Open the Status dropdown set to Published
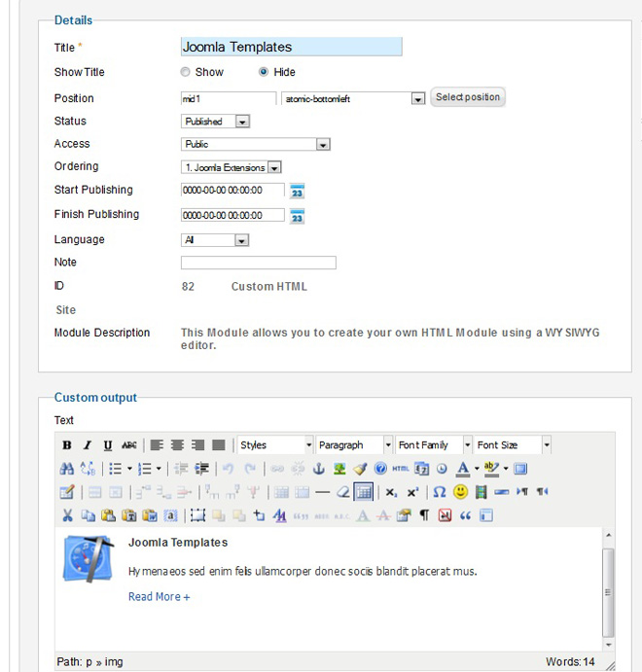The image size is (642, 672). pyautogui.click(x=216, y=122)
